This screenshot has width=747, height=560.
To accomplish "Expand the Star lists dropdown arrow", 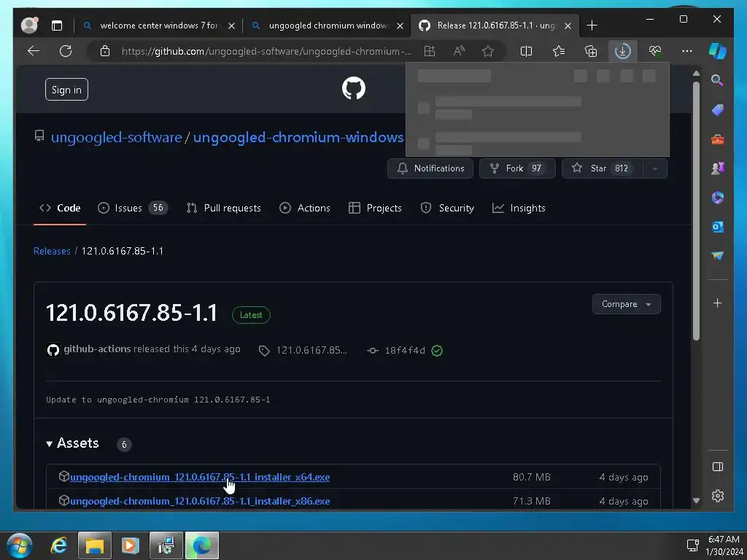I will [x=655, y=168].
